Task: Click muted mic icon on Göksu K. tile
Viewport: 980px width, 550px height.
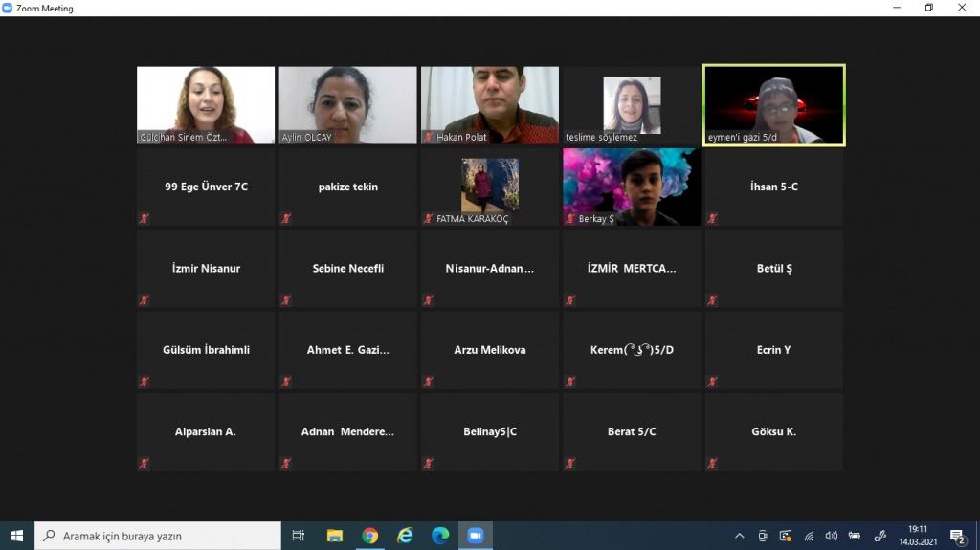Action: 711,464
